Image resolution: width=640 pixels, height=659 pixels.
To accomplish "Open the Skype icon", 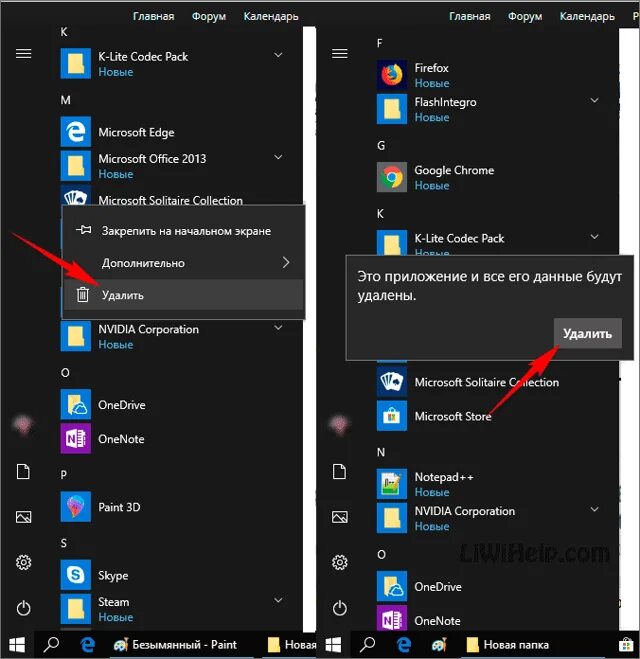I will pyautogui.click(x=76, y=575).
